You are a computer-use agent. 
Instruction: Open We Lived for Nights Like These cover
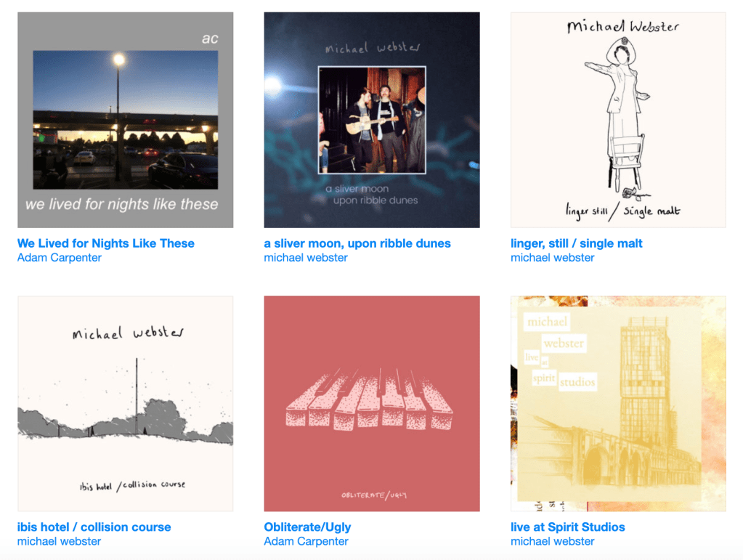click(x=125, y=120)
